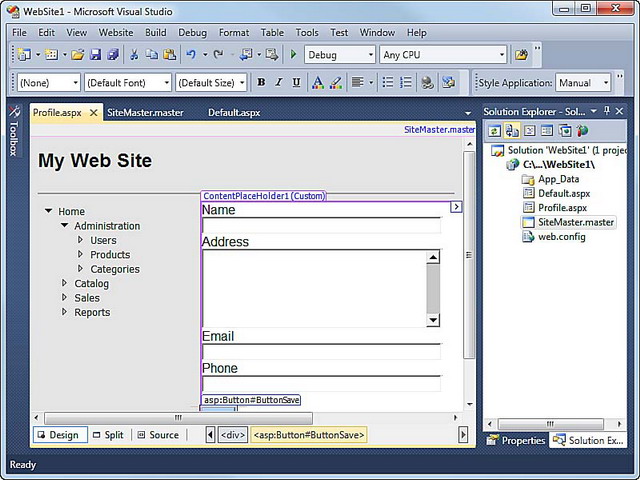Click the Insert Bookmark icon
The image size is (640, 480).
(x=448, y=82)
